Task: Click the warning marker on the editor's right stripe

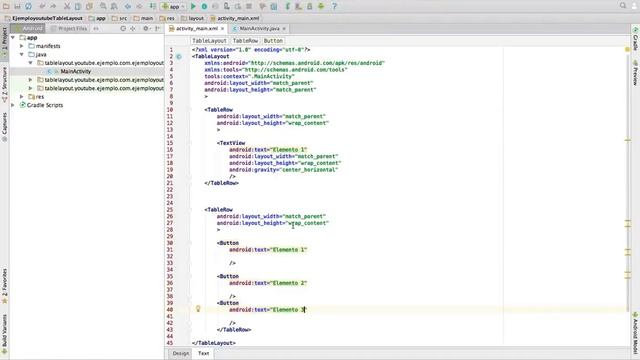Action: [627, 49]
